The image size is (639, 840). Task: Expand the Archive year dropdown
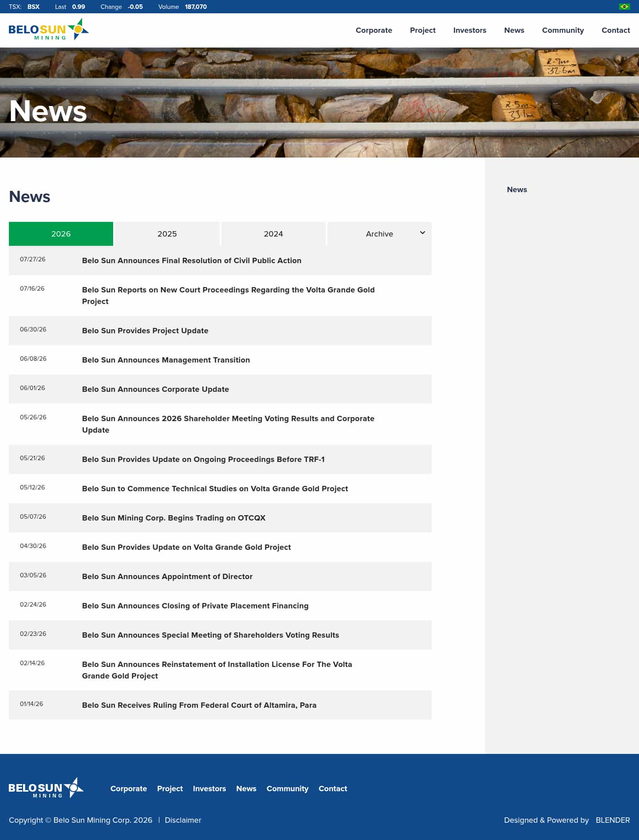click(379, 234)
